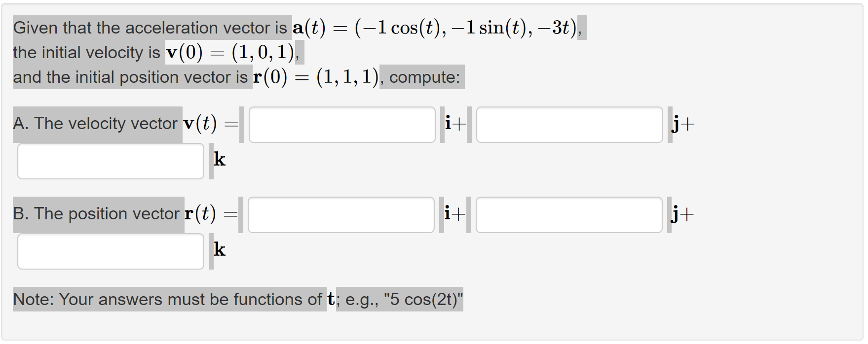Click the j+ label in part A
Image resolution: width=868 pixels, height=344 pixels.
[x=682, y=123]
